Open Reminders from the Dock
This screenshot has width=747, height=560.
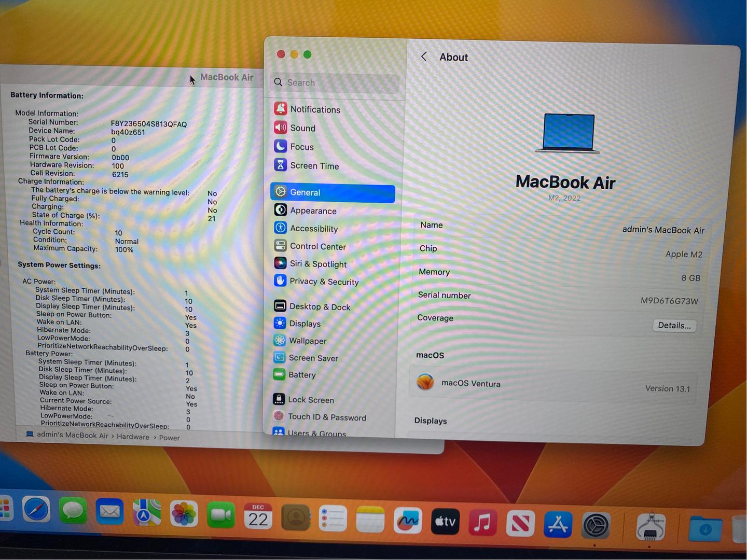click(333, 518)
